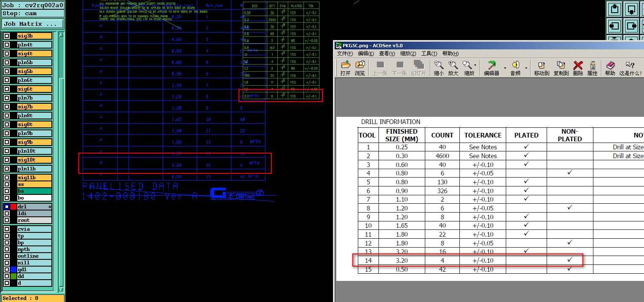Click the panel icon with left arrow

point(614,26)
